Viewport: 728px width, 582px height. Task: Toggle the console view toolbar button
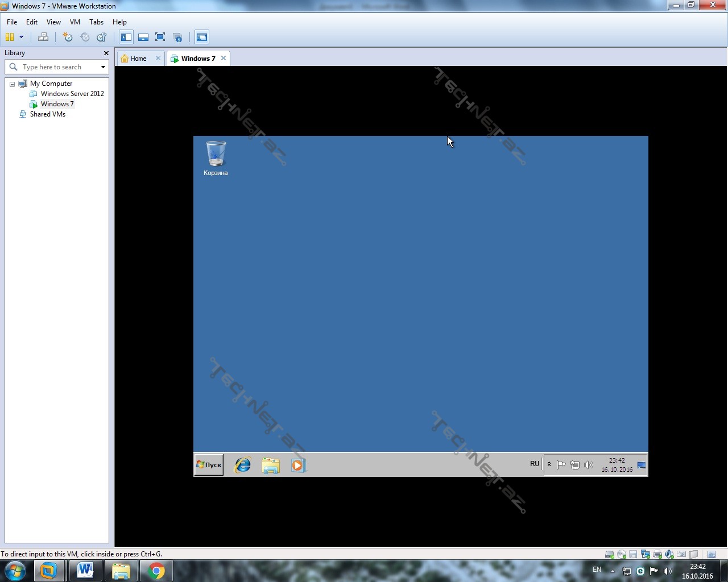[x=202, y=38]
